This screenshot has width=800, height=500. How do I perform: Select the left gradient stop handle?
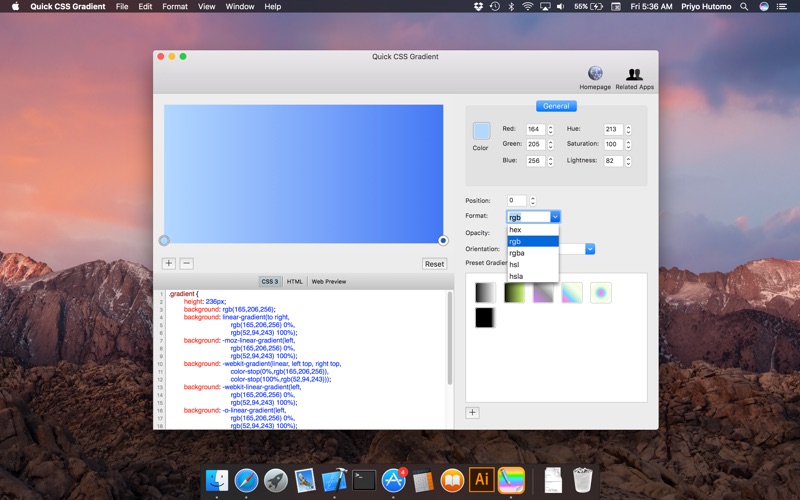164,240
